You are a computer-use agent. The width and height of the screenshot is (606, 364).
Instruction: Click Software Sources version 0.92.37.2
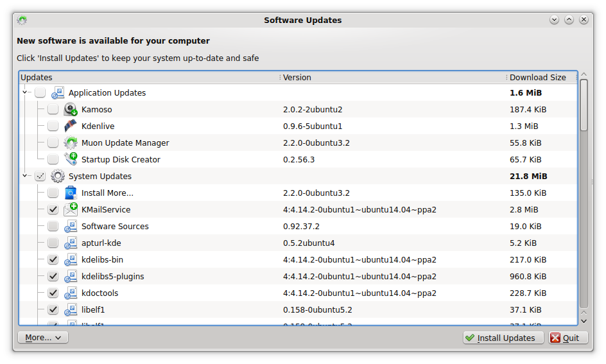[301, 227]
